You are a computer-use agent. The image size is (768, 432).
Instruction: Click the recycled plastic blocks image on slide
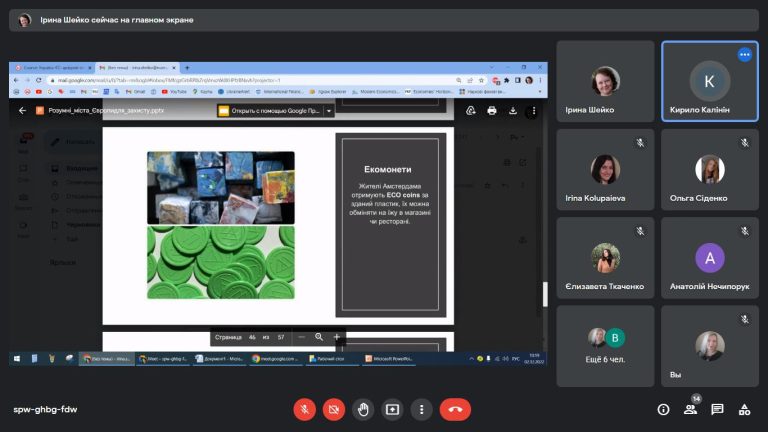(221, 188)
